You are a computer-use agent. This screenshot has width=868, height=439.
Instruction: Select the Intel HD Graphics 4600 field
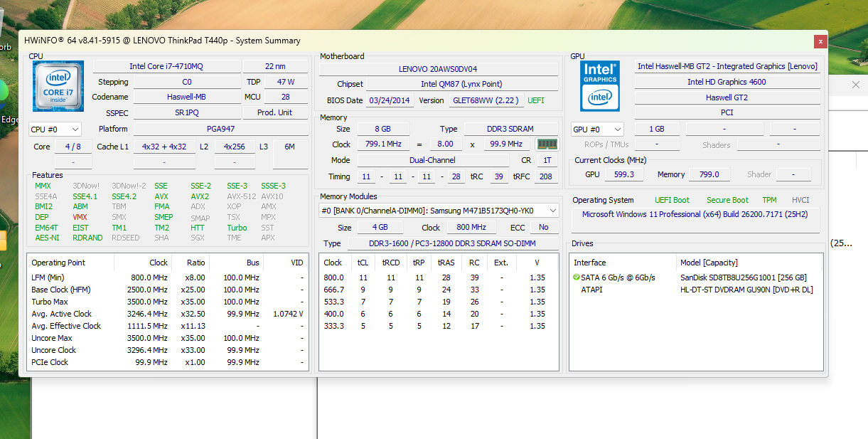pyautogui.click(x=727, y=82)
